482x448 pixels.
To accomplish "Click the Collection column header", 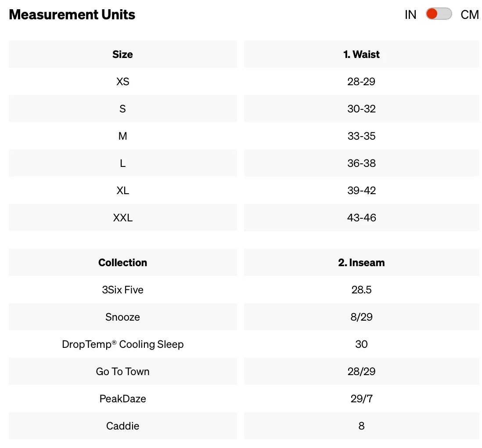I will [122, 263].
